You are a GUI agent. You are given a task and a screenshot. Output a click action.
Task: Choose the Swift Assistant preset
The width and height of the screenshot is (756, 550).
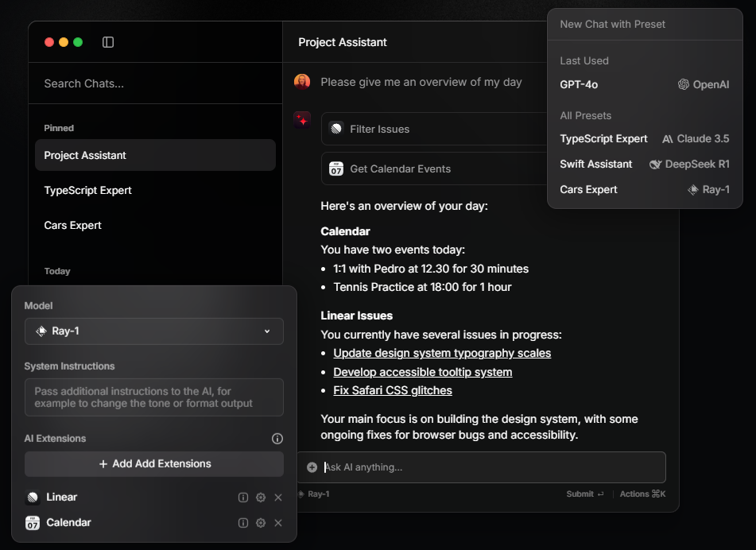tap(645, 165)
